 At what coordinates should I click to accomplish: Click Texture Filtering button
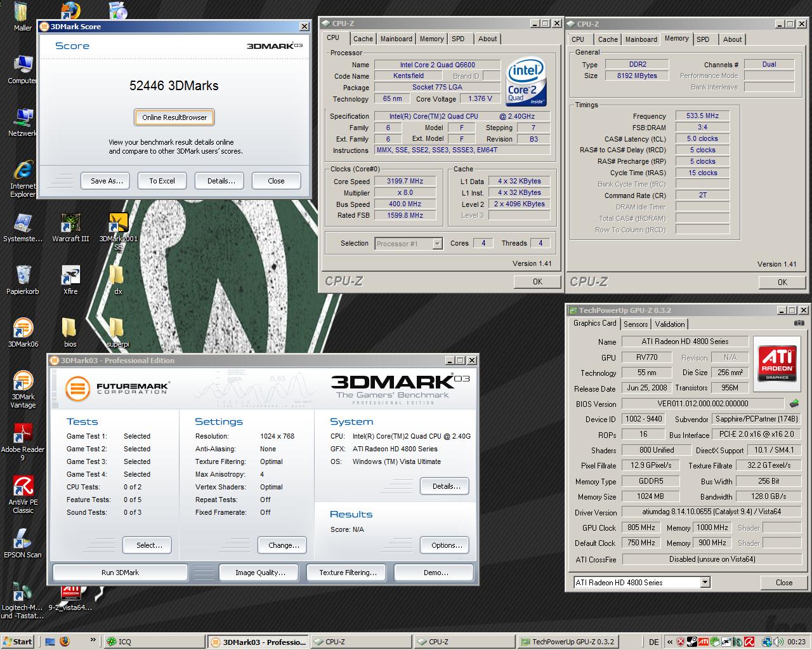point(348,573)
